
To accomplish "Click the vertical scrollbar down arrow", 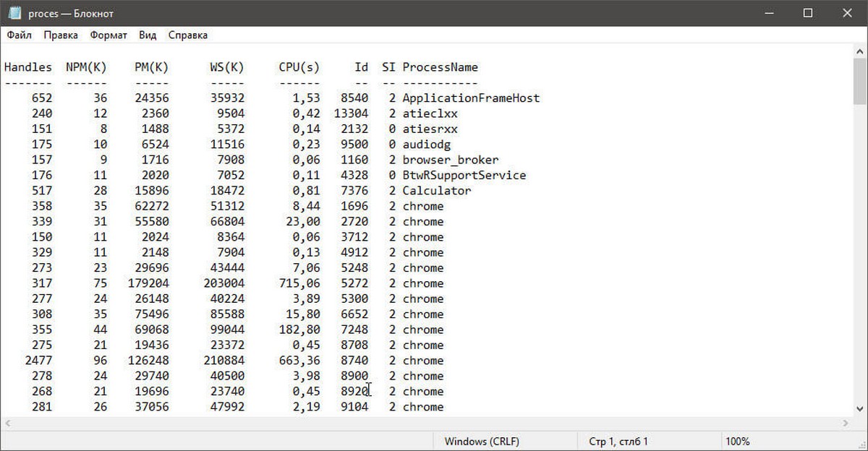I will 861,408.
